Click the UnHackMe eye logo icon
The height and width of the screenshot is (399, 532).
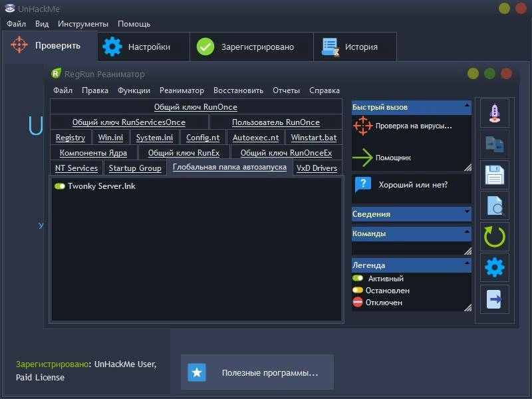tap(10, 8)
